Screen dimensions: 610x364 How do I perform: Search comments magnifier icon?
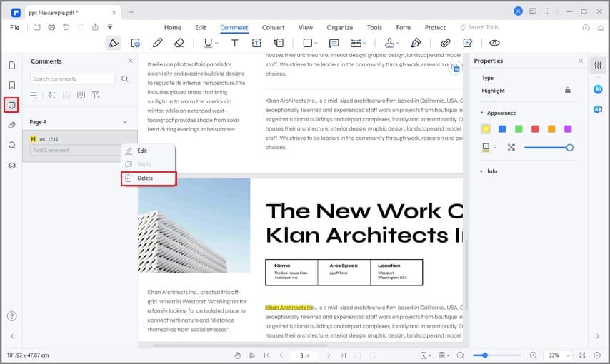click(125, 79)
